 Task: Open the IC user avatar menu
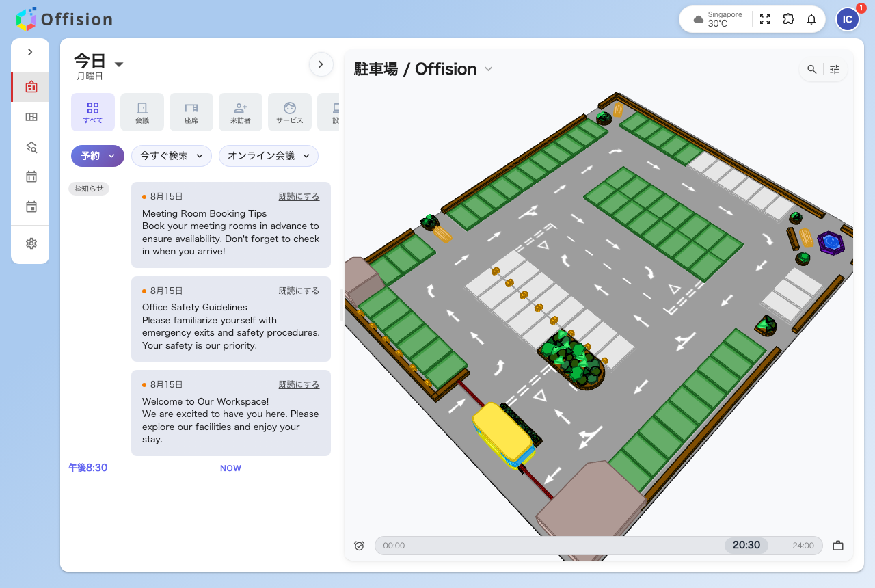[848, 19]
